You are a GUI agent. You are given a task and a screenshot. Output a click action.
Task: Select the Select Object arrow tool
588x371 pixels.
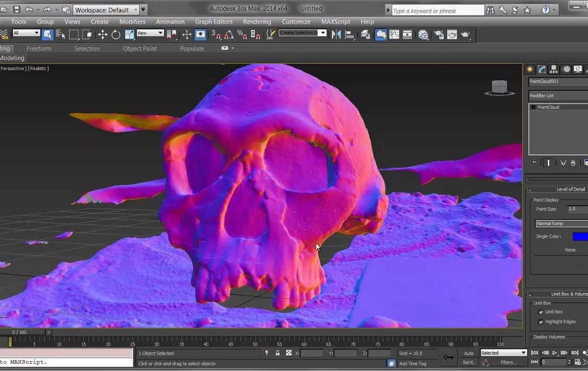(47, 35)
